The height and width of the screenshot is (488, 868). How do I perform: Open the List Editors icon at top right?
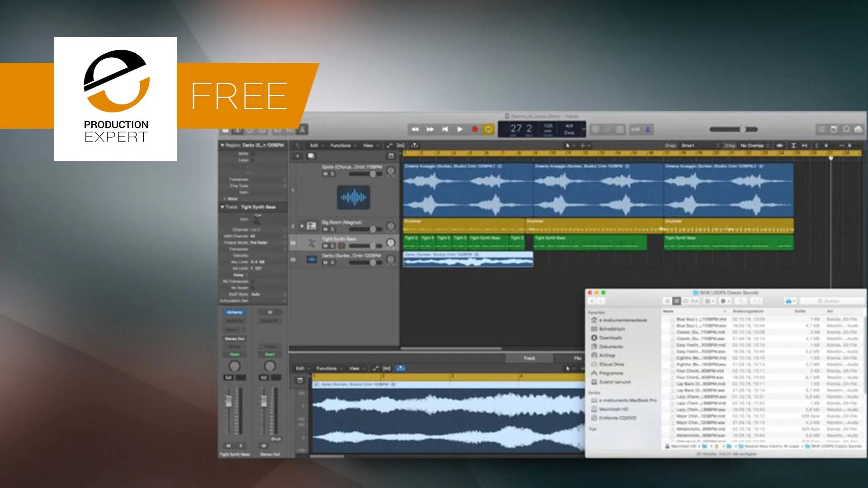pyautogui.click(x=821, y=130)
